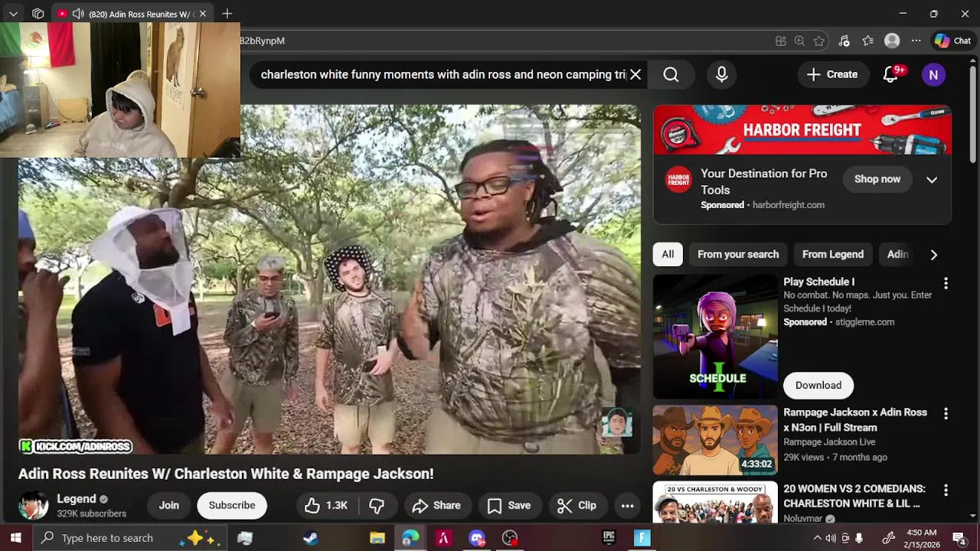Click the video title text
This screenshot has height=551, width=980.
[226, 474]
